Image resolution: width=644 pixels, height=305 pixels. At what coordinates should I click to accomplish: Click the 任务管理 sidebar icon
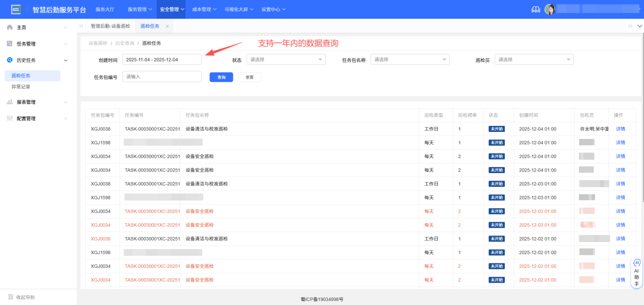click(9, 43)
